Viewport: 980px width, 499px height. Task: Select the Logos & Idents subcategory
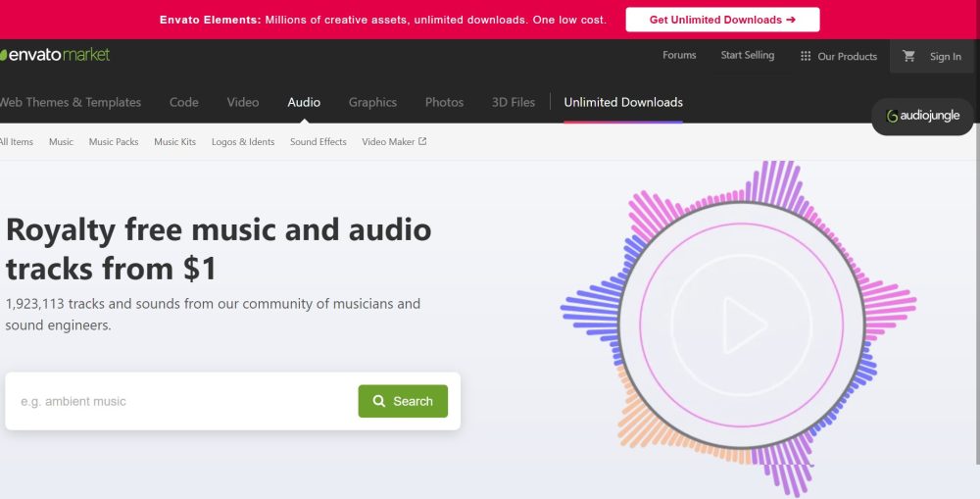[243, 142]
